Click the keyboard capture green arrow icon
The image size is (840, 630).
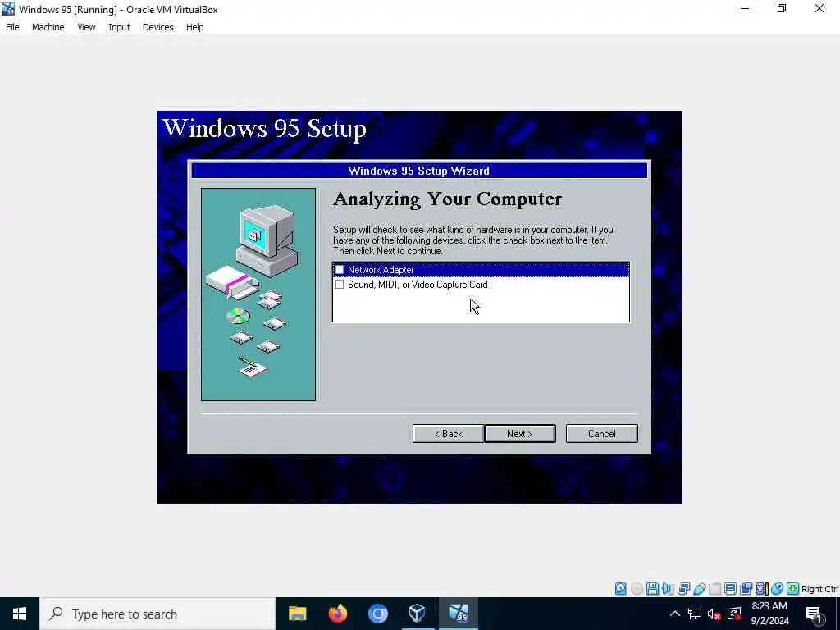pyautogui.click(x=793, y=589)
